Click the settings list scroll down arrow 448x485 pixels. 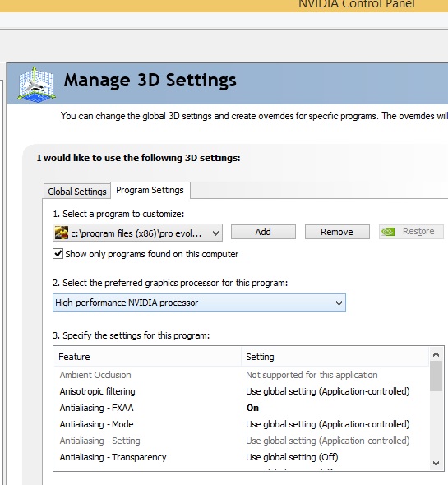click(x=436, y=464)
